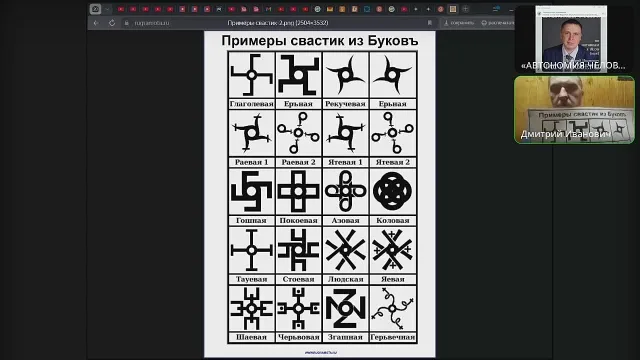
Task: Click the Глаголевая swastika symbol
Action: (251, 75)
